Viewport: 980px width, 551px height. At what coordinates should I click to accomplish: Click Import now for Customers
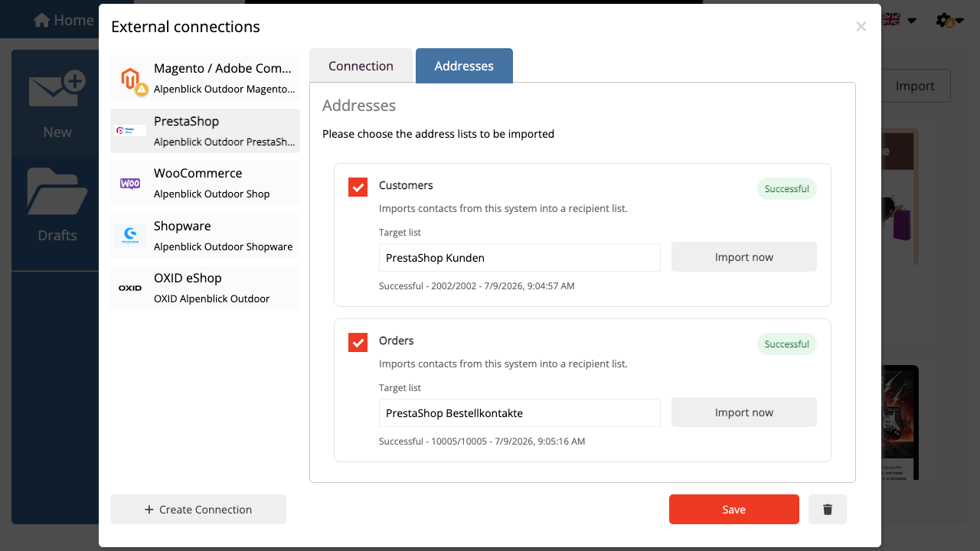coord(744,257)
